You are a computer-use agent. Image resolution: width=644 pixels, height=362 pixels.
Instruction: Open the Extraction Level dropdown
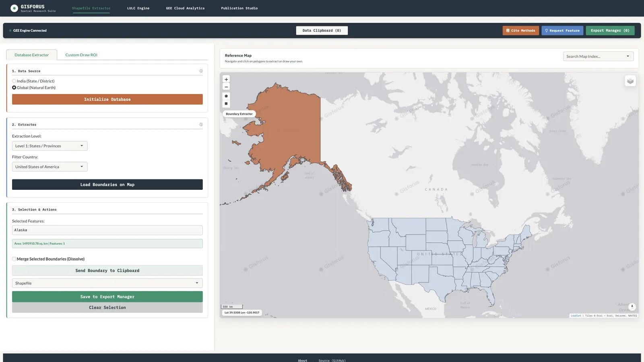point(50,146)
